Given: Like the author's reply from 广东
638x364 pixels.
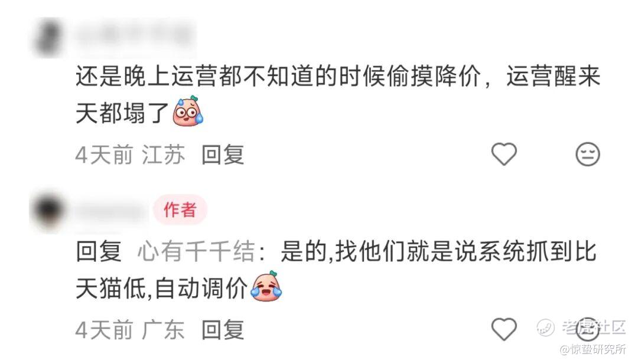Looking at the screenshot, I should (x=504, y=329).
